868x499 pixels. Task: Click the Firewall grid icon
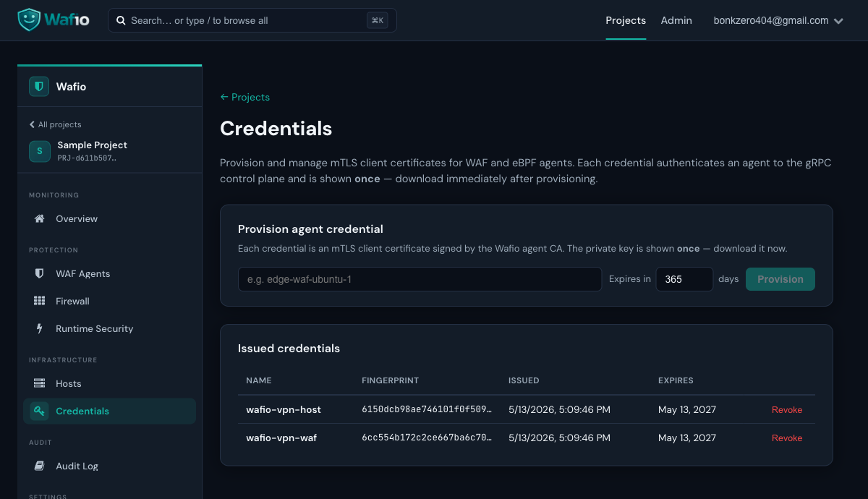pos(40,301)
